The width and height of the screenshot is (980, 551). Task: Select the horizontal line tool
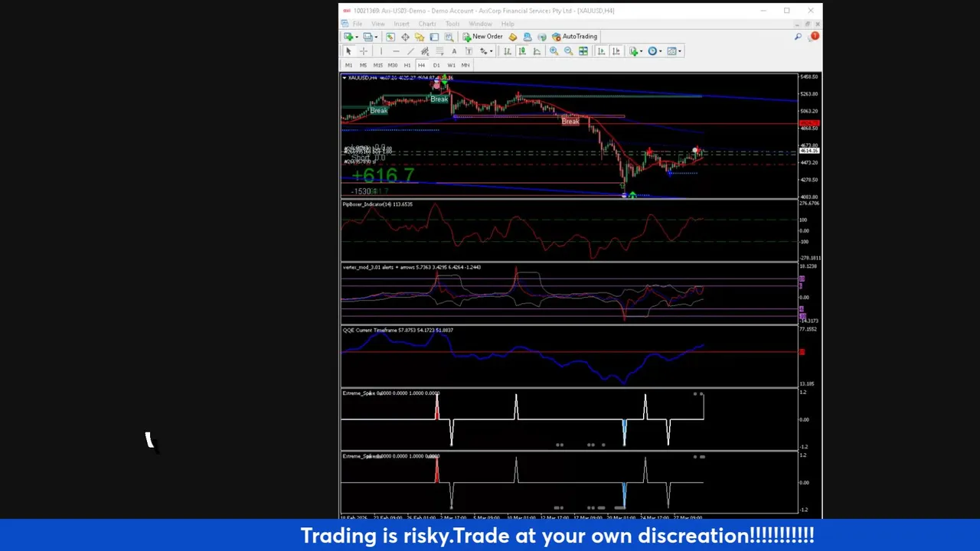coord(396,51)
